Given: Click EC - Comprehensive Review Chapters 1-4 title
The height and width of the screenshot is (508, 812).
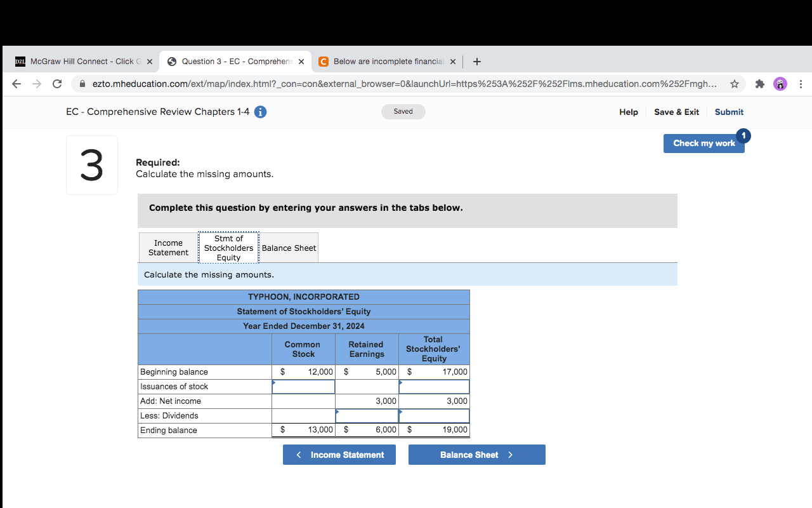Looking at the screenshot, I should (158, 112).
